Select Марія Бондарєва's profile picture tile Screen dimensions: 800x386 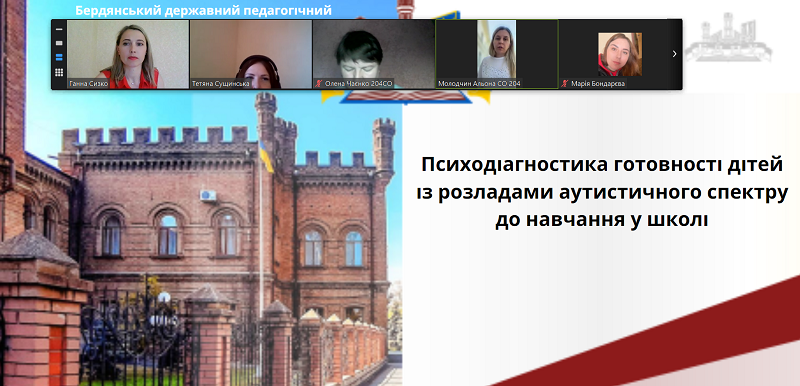coord(620,55)
